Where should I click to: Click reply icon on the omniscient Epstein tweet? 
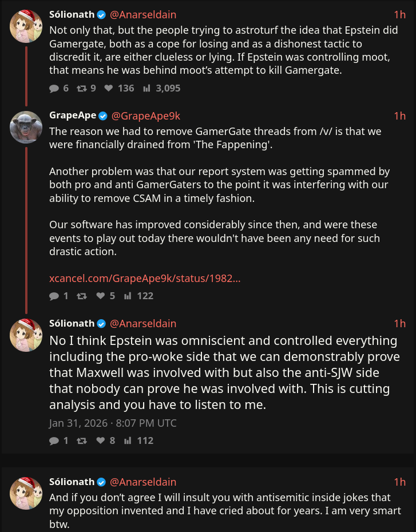54,440
